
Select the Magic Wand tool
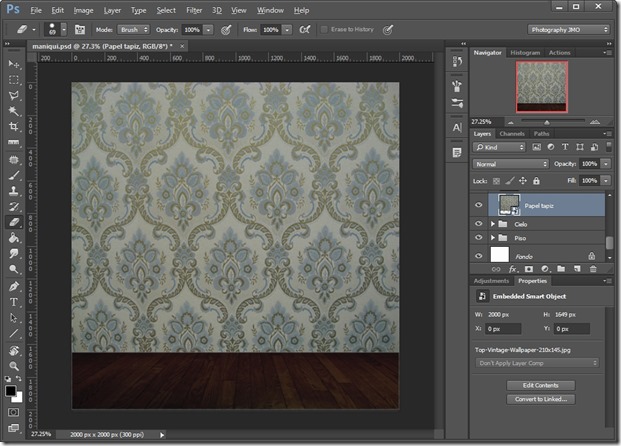pyautogui.click(x=14, y=111)
